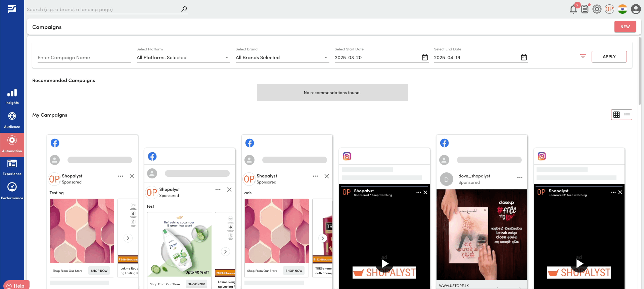Create a NEW campaign
Viewport: 644px width, 289px height.
coord(625,27)
